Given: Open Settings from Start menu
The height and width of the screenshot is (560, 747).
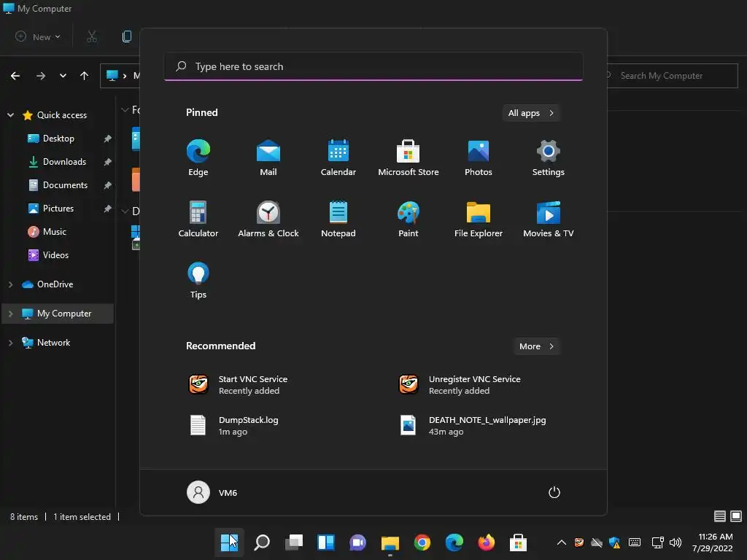Looking at the screenshot, I should pos(549,158).
